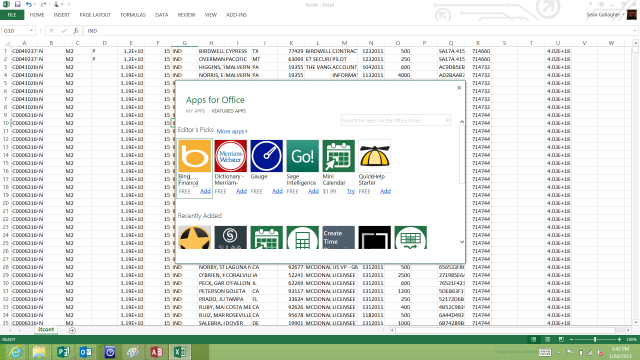640x360 pixels.
Task: Zoom in with the plus button
Action: click(x=619, y=340)
